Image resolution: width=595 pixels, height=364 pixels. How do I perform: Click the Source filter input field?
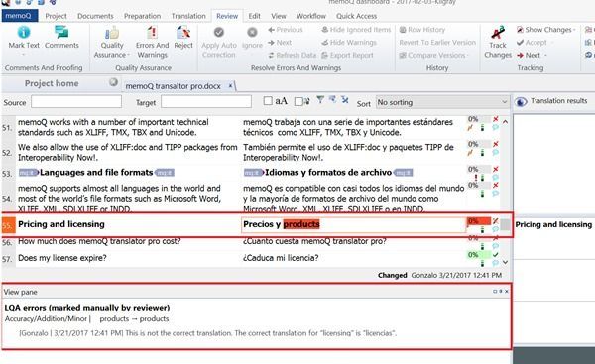pos(76,102)
